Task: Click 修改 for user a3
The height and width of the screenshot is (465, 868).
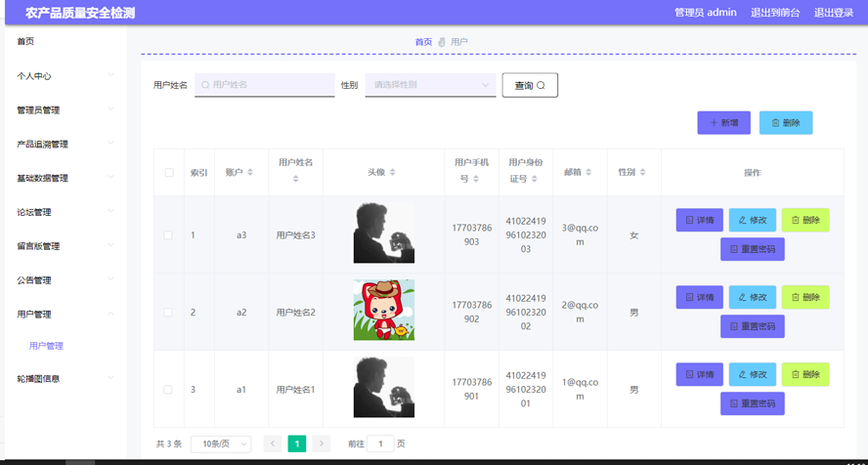Action: 753,220
